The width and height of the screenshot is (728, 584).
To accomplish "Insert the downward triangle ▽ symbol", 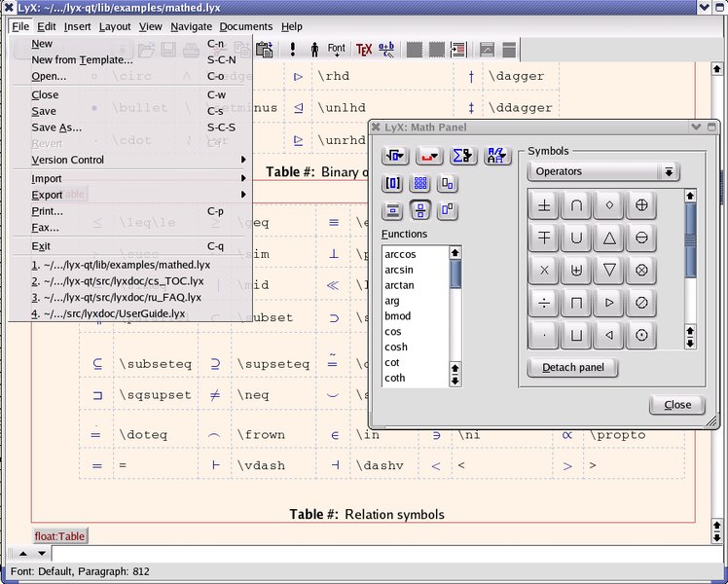I will (608, 270).
